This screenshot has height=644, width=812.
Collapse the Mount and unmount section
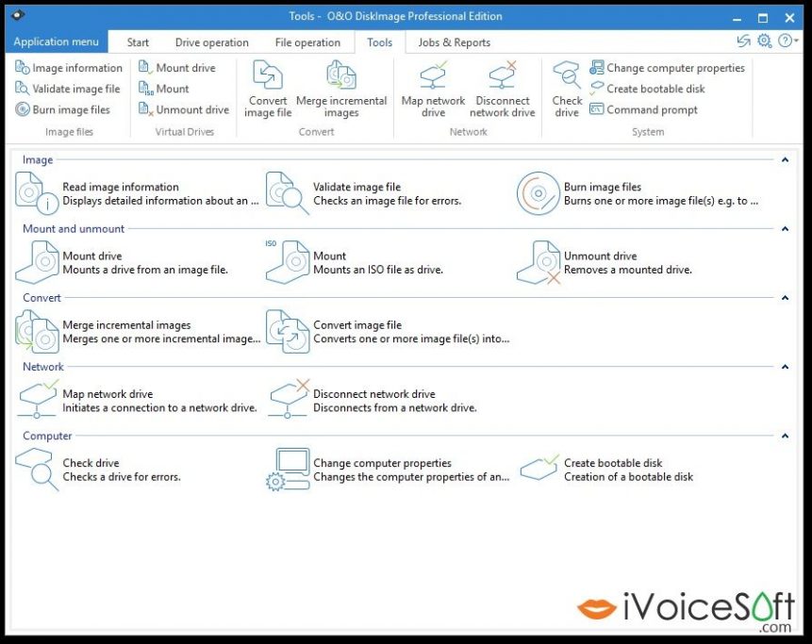785,229
